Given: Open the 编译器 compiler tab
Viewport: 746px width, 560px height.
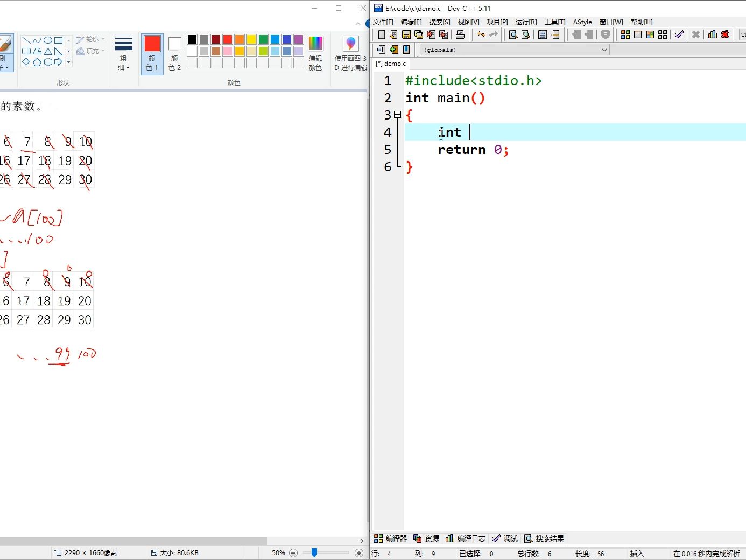Looking at the screenshot, I should click(x=391, y=538).
